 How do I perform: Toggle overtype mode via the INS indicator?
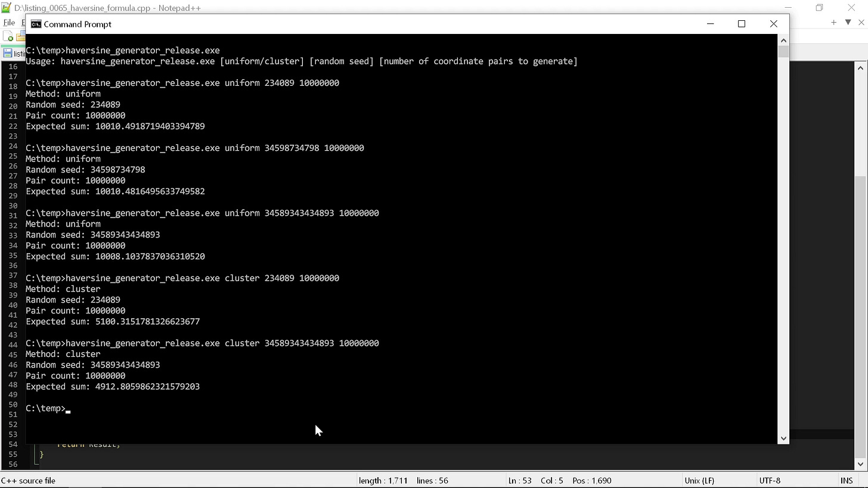coord(847,480)
